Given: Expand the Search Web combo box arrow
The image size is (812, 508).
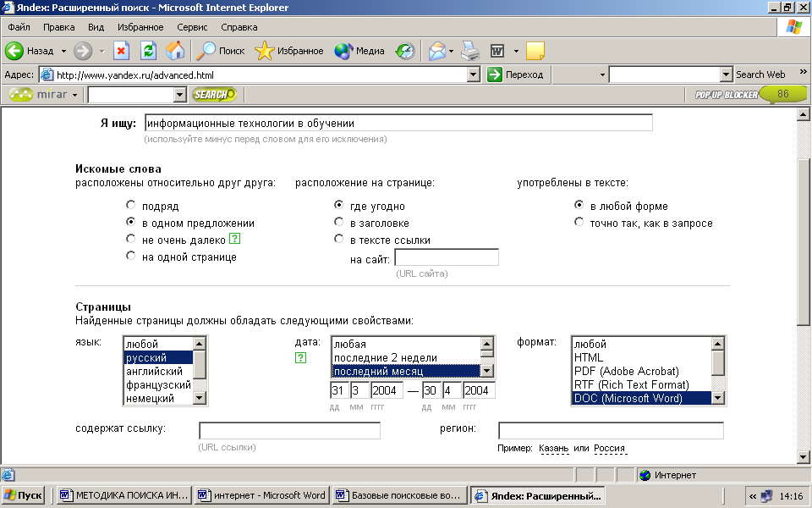Looking at the screenshot, I should (727, 75).
